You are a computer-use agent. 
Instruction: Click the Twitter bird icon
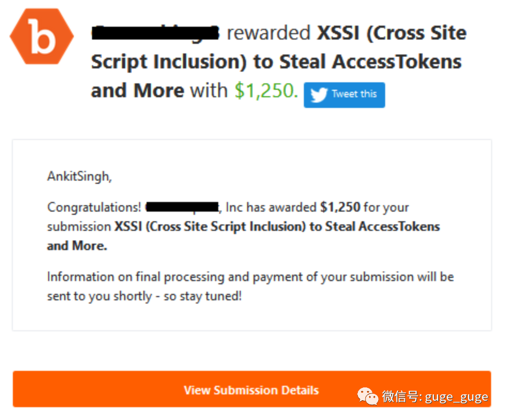coord(318,95)
